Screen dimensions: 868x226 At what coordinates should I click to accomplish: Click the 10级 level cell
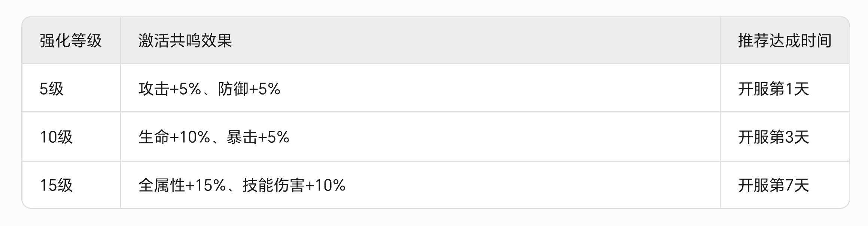(x=56, y=137)
